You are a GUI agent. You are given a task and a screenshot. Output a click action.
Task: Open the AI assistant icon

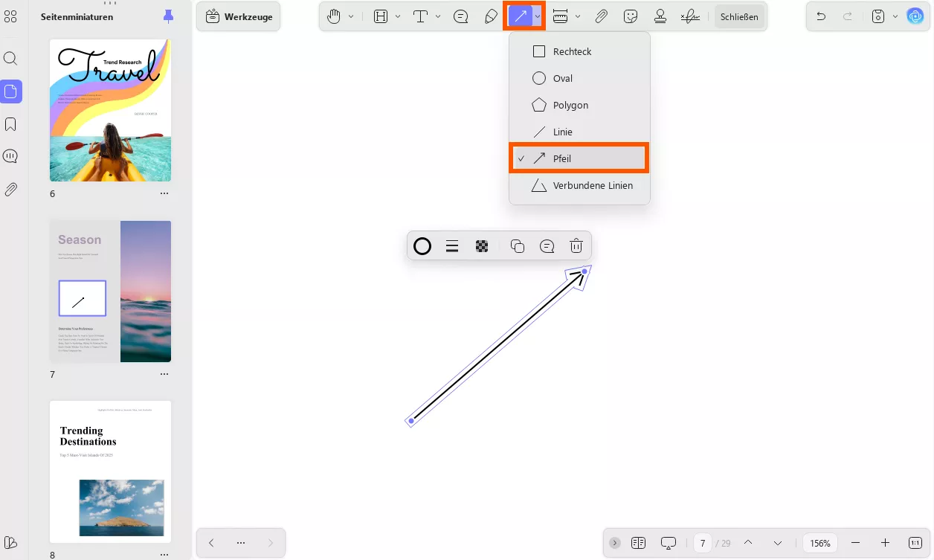coord(915,16)
